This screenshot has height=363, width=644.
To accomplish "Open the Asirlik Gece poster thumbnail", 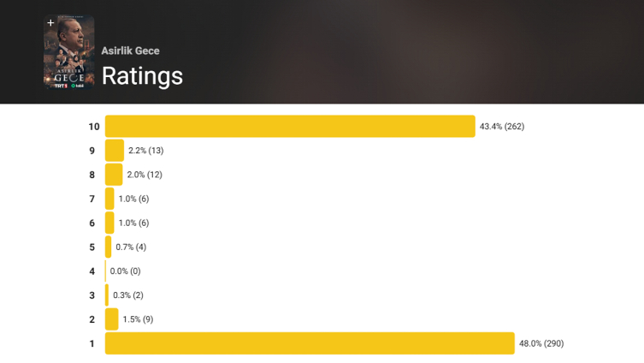I will coord(69,52).
